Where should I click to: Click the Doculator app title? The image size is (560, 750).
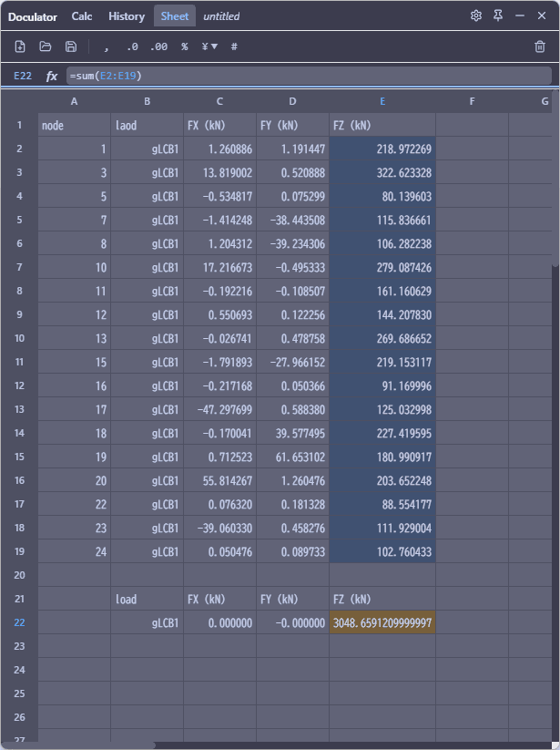(x=33, y=16)
